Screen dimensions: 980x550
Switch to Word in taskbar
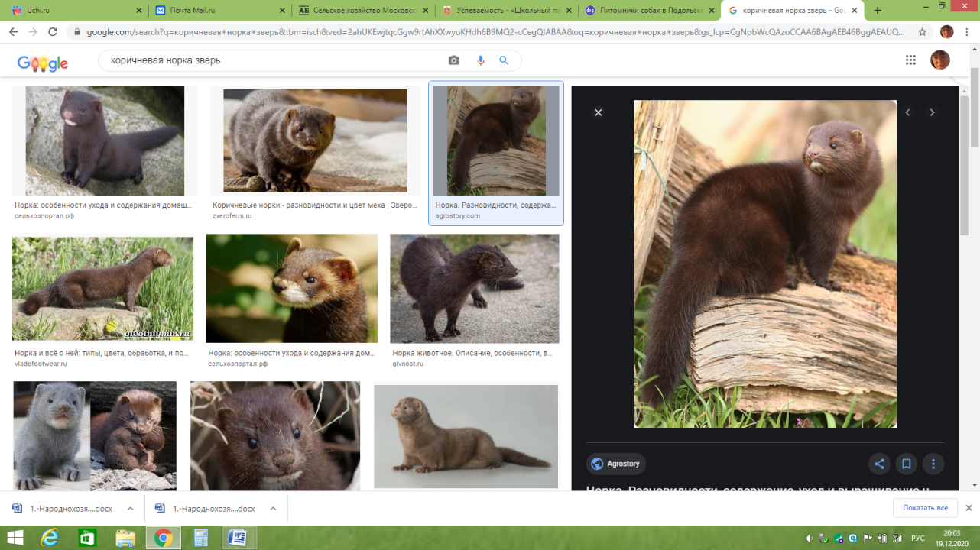click(238, 538)
